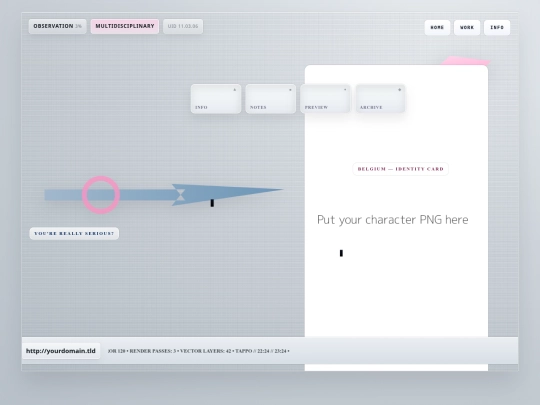The image size is (540, 405).
Task: Open the http://yourdomain.tld link
Action: click(61, 351)
